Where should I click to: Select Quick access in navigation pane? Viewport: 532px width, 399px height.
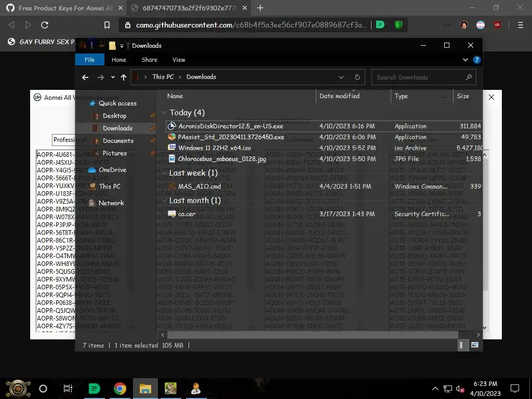[x=117, y=103]
